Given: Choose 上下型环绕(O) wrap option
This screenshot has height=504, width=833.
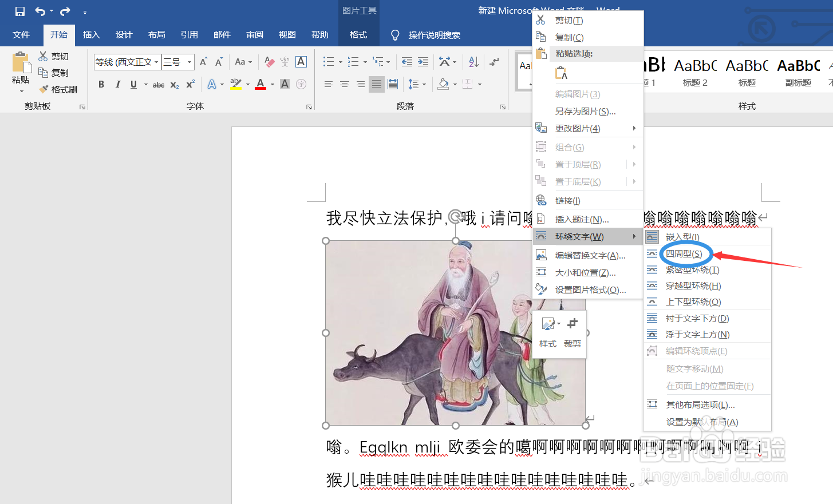Looking at the screenshot, I should click(707, 301).
